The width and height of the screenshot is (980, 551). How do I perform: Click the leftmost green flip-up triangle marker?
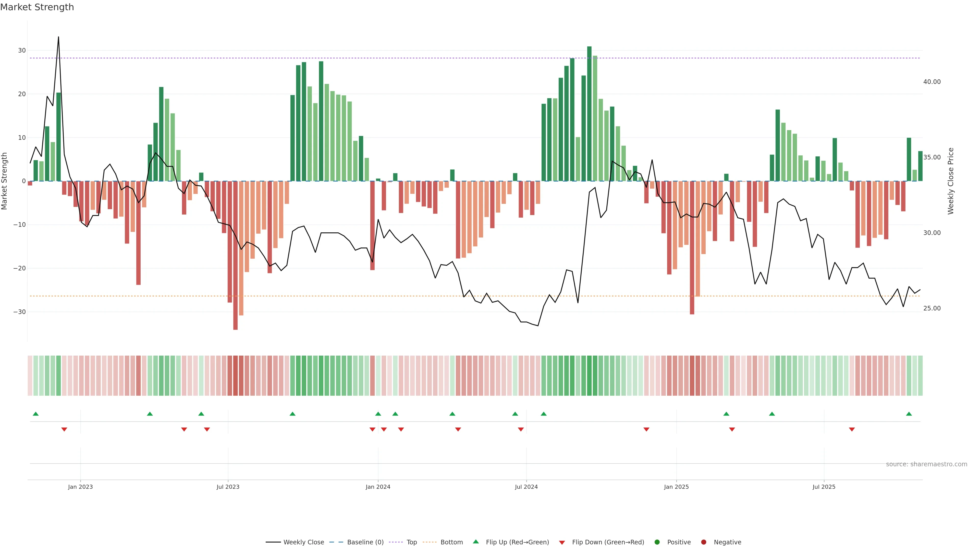[36, 414]
